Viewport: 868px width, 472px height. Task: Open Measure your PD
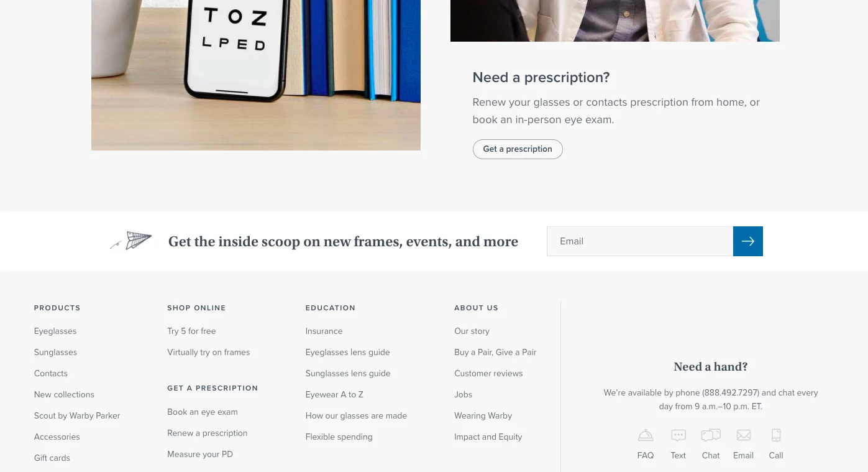[200, 454]
